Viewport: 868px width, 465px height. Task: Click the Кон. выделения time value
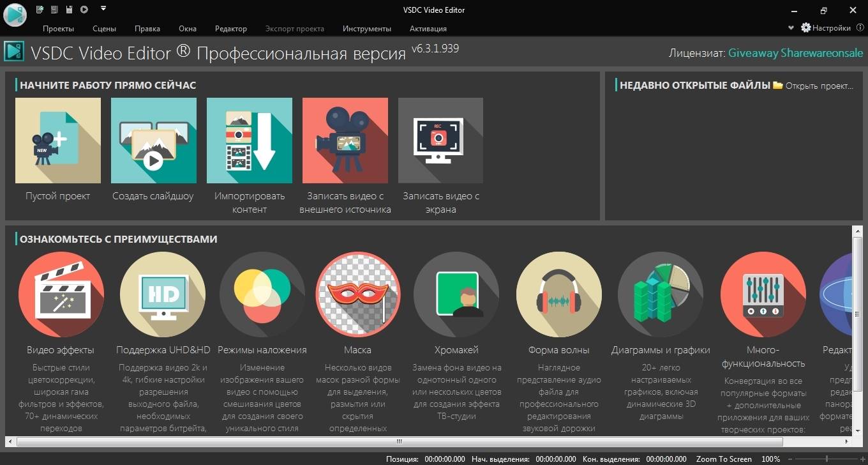(x=666, y=459)
